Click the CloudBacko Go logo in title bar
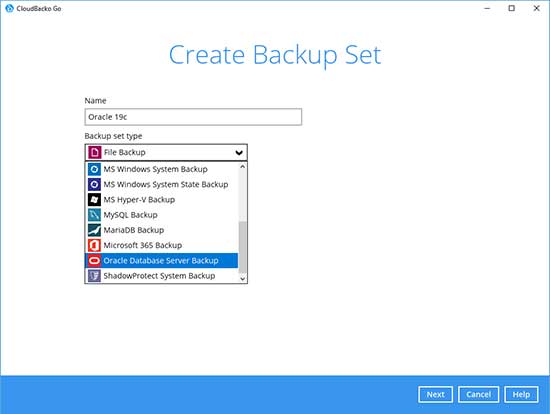Screen dimensions: 550x414 click(x=9, y=8)
